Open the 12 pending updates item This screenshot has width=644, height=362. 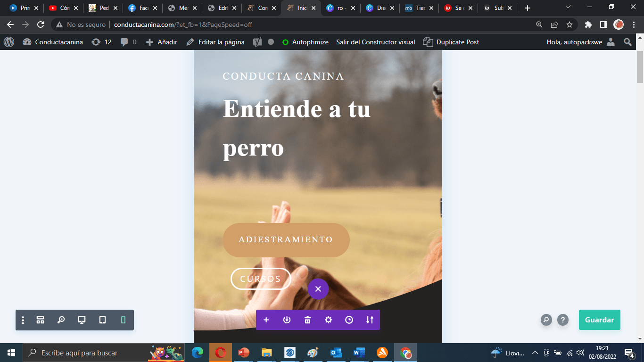tap(101, 42)
